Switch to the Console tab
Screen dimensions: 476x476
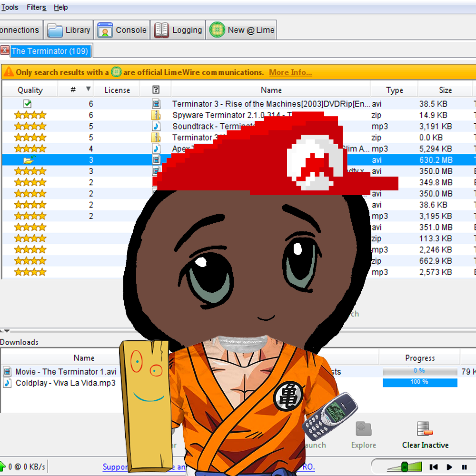point(122,30)
